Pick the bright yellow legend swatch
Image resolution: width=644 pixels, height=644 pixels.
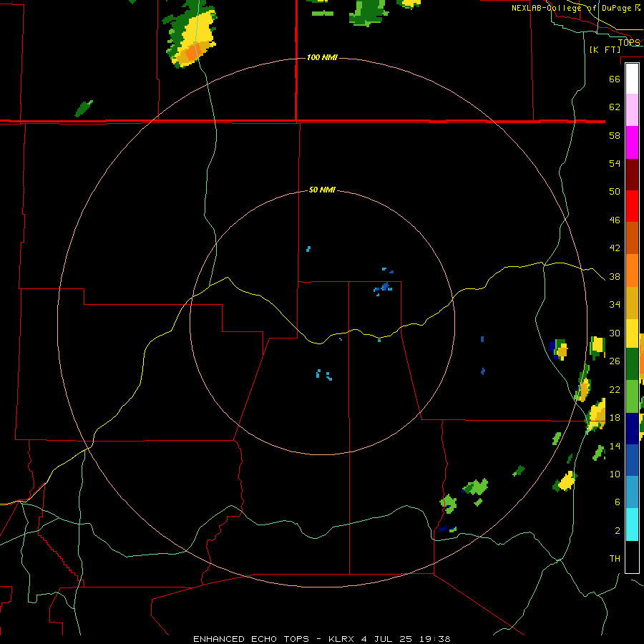point(632,333)
